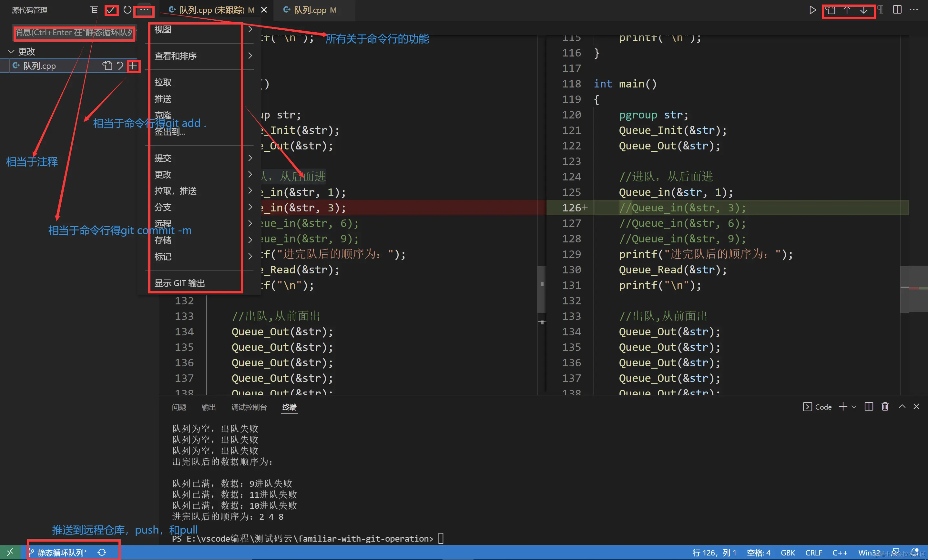Click the Code terminal label

[x=817, y=407]
